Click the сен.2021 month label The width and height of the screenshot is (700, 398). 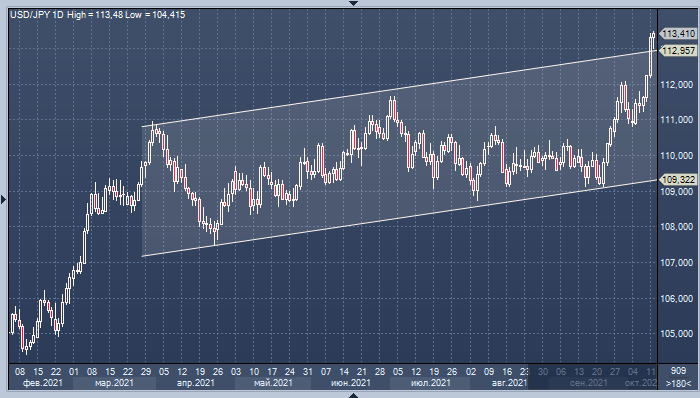pyautogui.click(x=588, y=383)
